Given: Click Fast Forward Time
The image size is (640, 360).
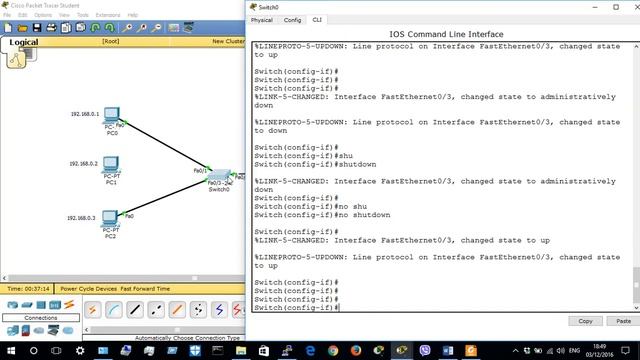Looking at the screenshot, I should (145, 289).
